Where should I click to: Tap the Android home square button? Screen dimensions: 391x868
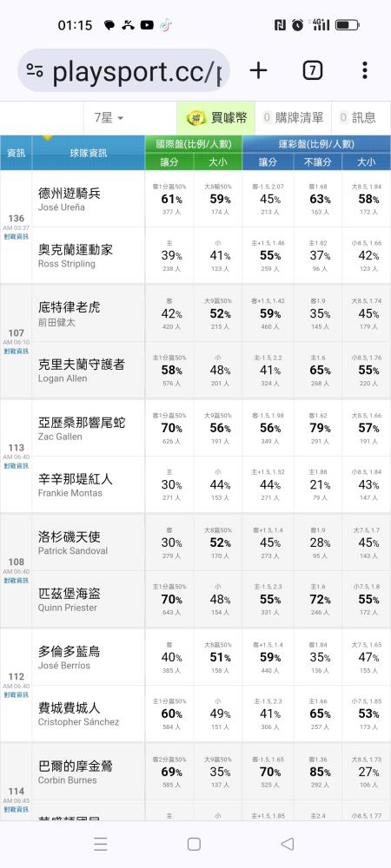(x=194, y=844)
